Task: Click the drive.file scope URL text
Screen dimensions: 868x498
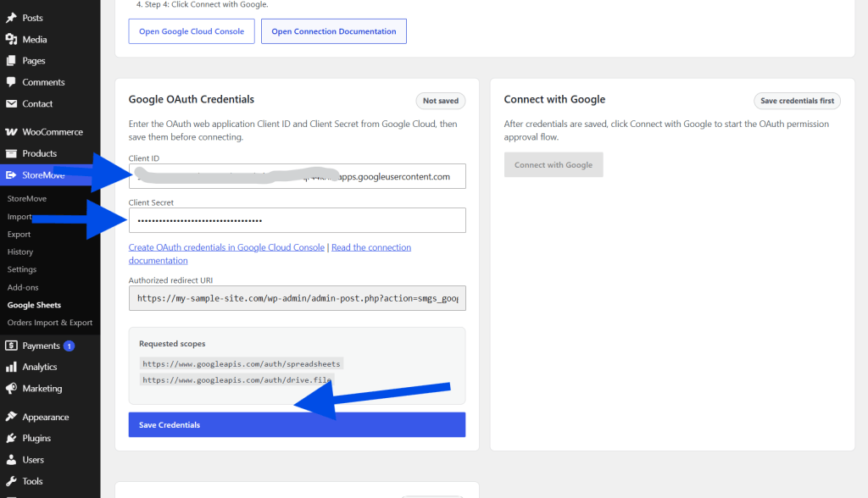Action: (x=237, y=379)
